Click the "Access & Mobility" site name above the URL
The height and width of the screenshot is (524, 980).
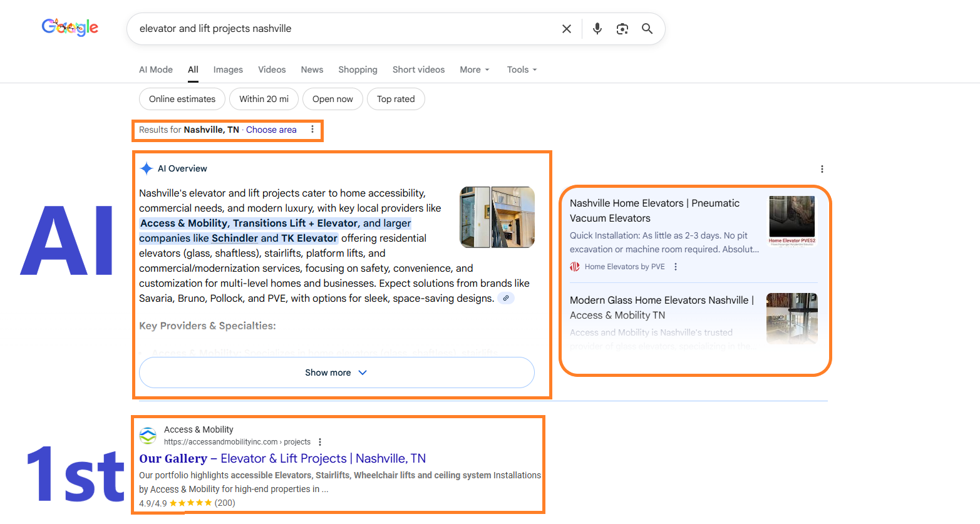pyautogui.click(x=199, y=429)
